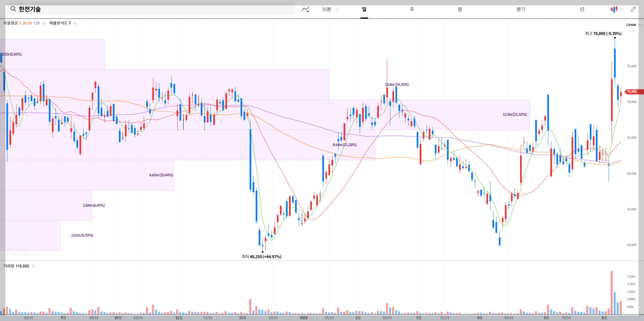Switch to the 일 daily tab
This screenshot has width=644, height=321.
click(364, 9)
